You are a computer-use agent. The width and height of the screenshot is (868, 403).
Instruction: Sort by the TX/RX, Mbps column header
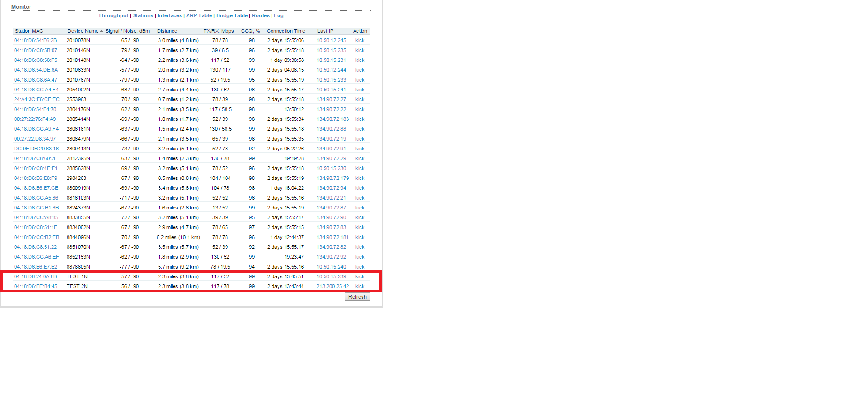(x=219, y=31)
